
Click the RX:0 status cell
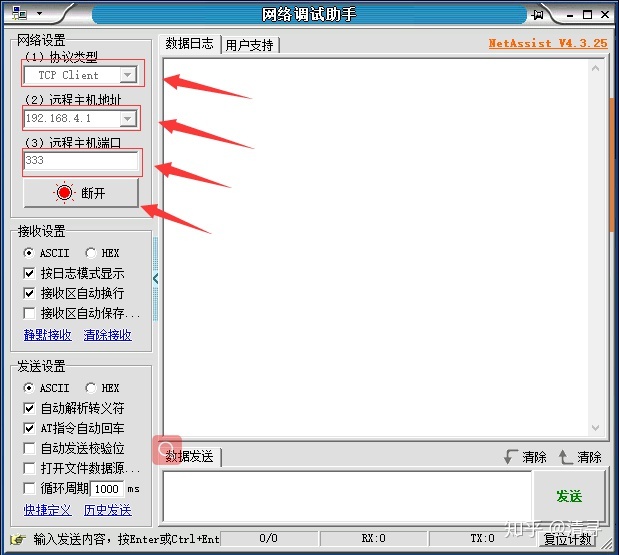tap(373, 538)
